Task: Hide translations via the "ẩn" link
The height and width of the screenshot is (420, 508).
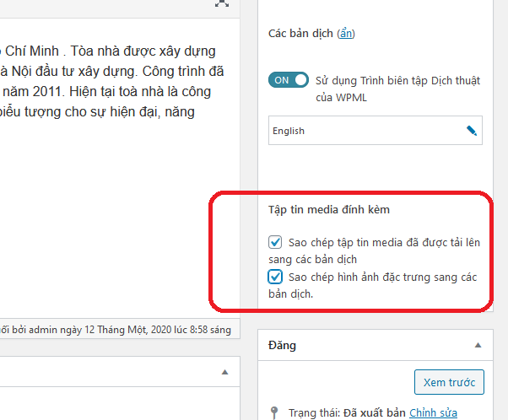Action: click(x=347, y=34)
